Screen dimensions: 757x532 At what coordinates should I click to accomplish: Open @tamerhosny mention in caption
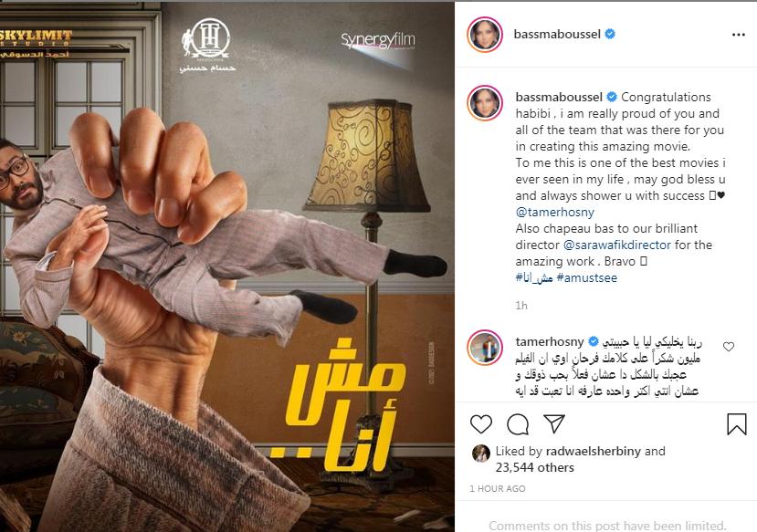click(554, 213)
